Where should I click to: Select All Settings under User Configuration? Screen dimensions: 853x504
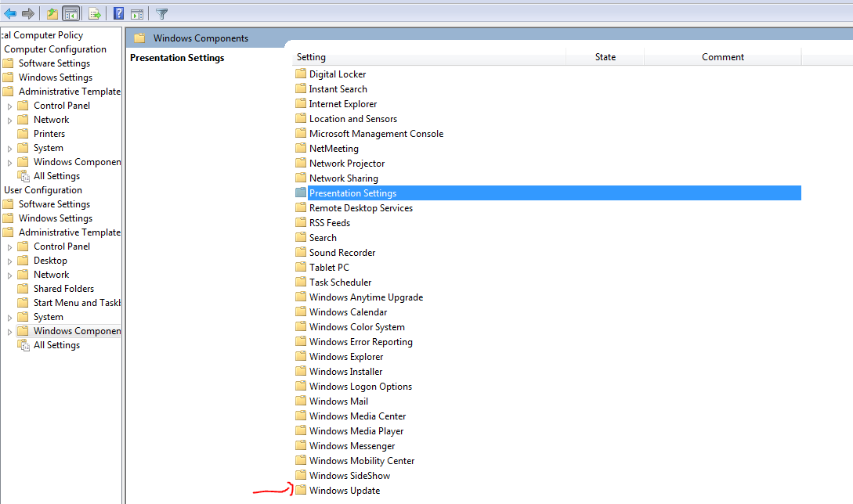(56, 345)
